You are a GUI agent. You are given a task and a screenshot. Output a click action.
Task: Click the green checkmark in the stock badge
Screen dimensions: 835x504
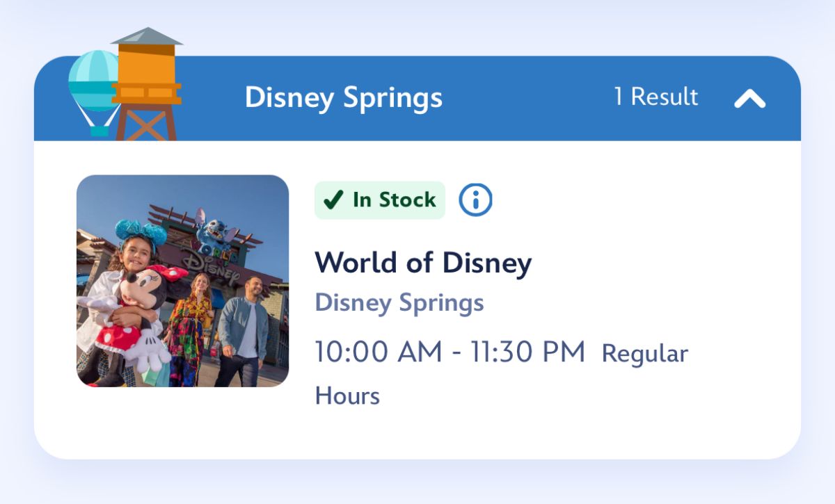click(x=334, y=200)
